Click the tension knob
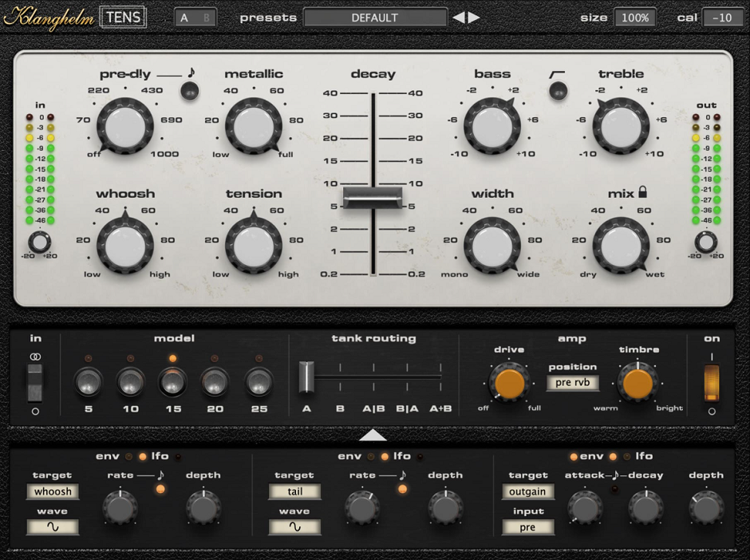750x560 pixels. pos(254,246)
